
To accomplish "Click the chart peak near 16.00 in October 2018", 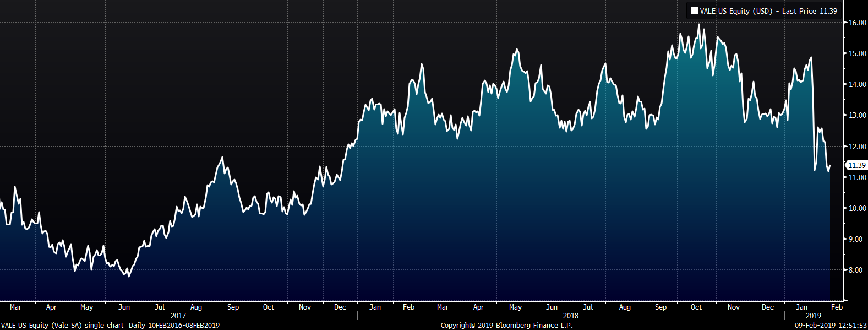I will tap(699, 25).
